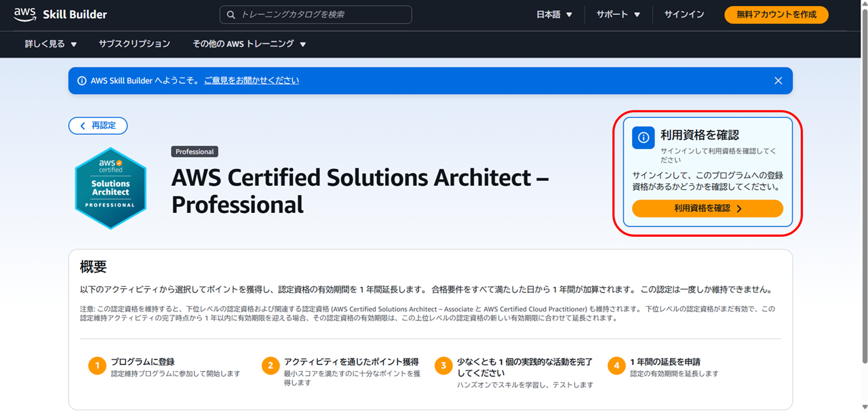Click step 4 circle 延長を申請
Screen dimensions: 868x411
(616, 366)
